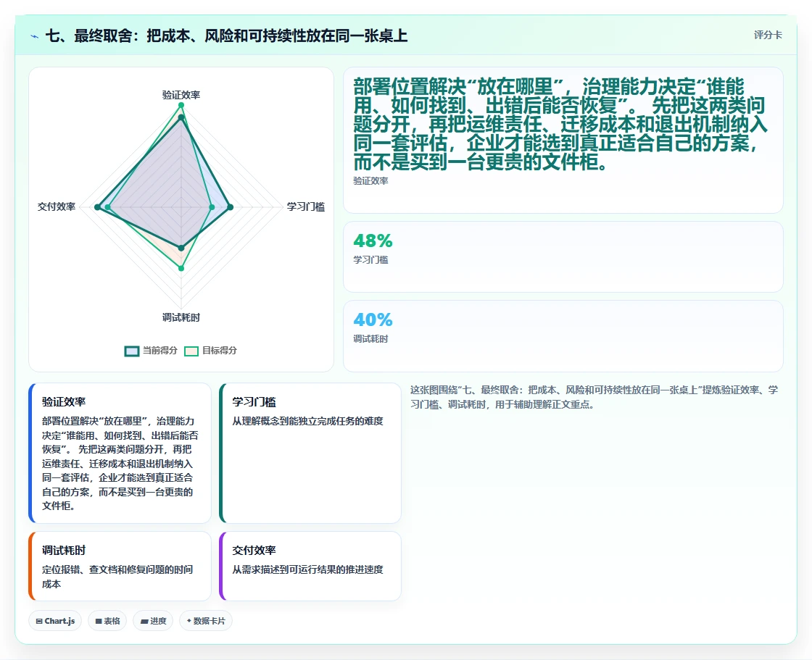Image resolution: width=812 pixels, height=660 pixels.
Task: Click the 调试耗时 caption under 40%
Action: 370,339
